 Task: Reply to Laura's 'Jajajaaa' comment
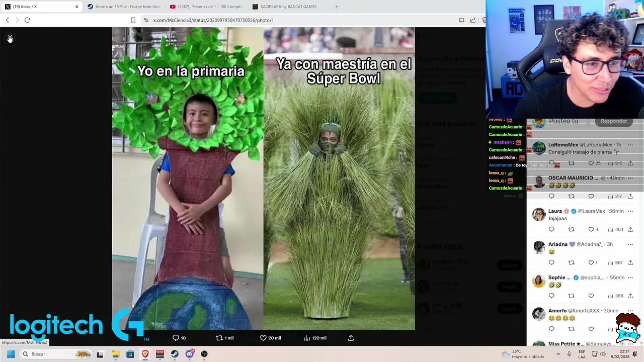click(x=551, y=229)
